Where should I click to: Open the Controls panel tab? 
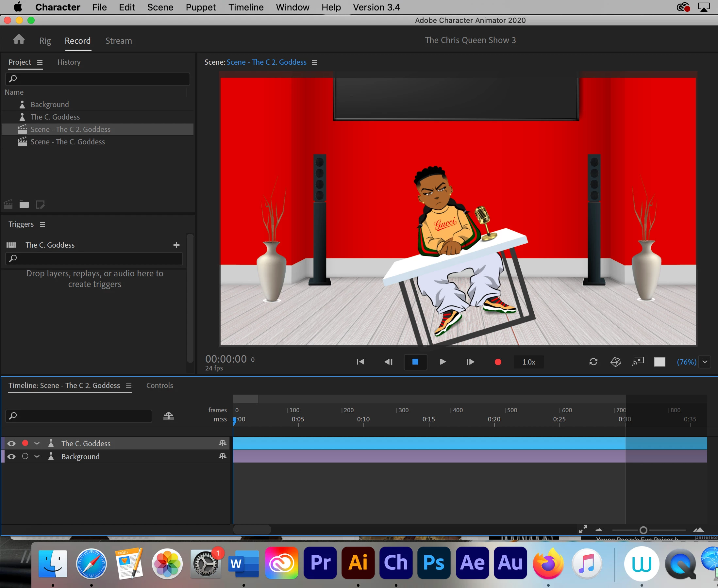[x=159, y=385]
